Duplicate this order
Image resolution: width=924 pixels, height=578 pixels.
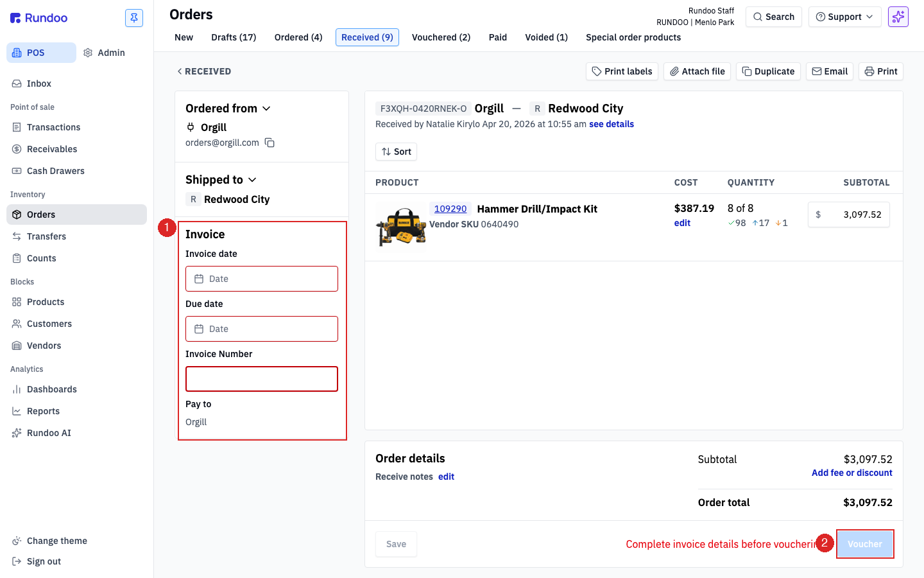click(x=768, y=71)
